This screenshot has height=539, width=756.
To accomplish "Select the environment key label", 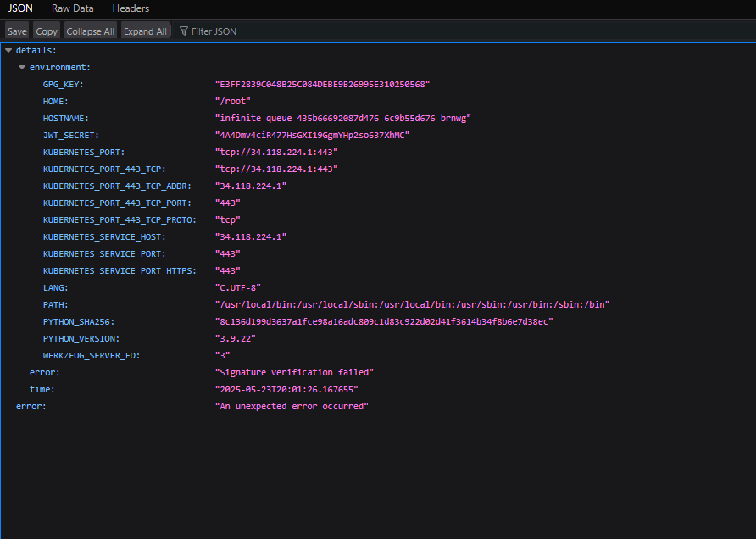I will (x=60, y=68).
